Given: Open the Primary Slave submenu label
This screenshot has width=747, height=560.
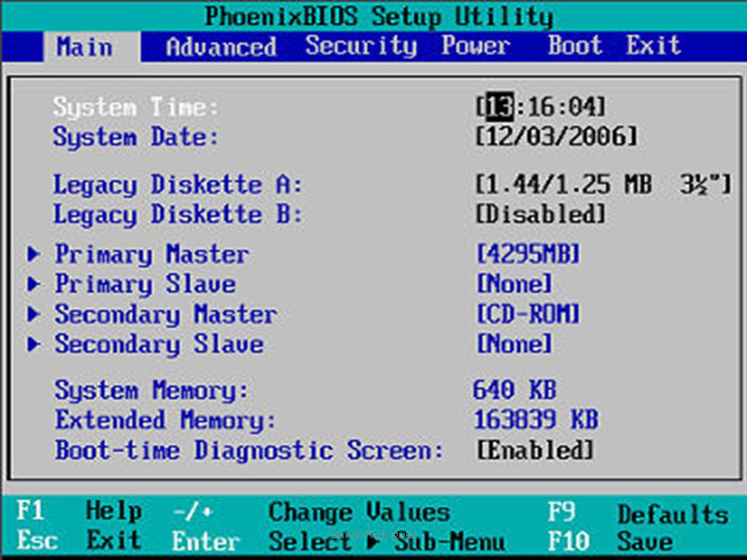Looking at the screenshot, I should (x=146, y=285).
